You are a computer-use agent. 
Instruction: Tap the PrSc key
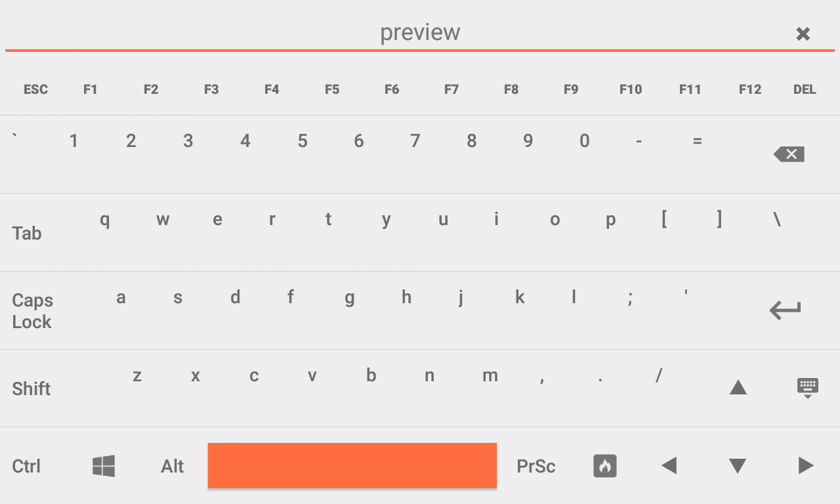[536, 466]
